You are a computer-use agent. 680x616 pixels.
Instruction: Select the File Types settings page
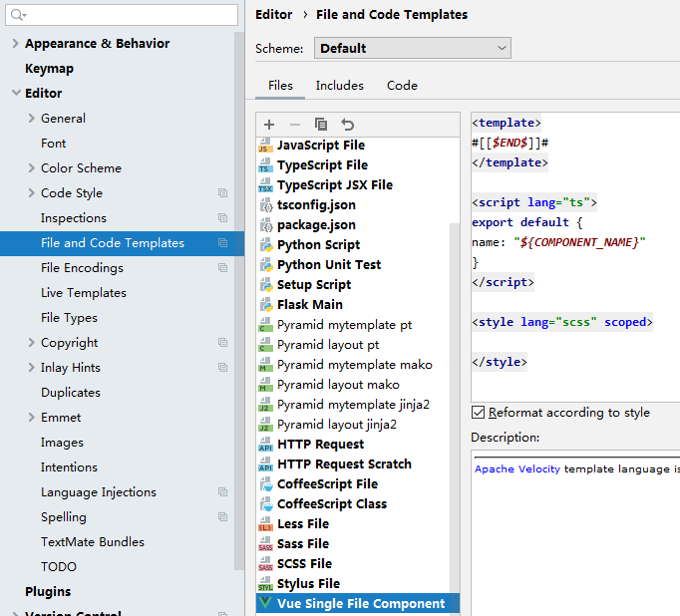69,318
